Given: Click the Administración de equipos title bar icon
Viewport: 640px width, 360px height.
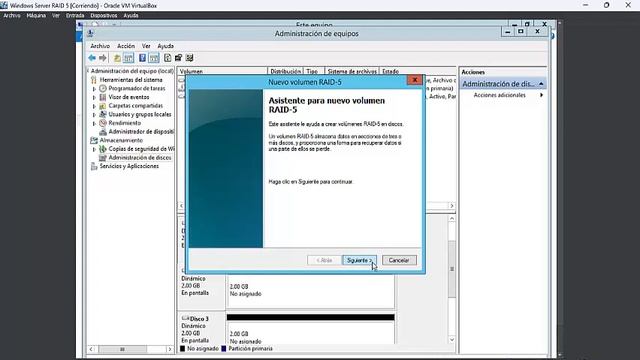Looking at the screenshot, I should point(90,33).
